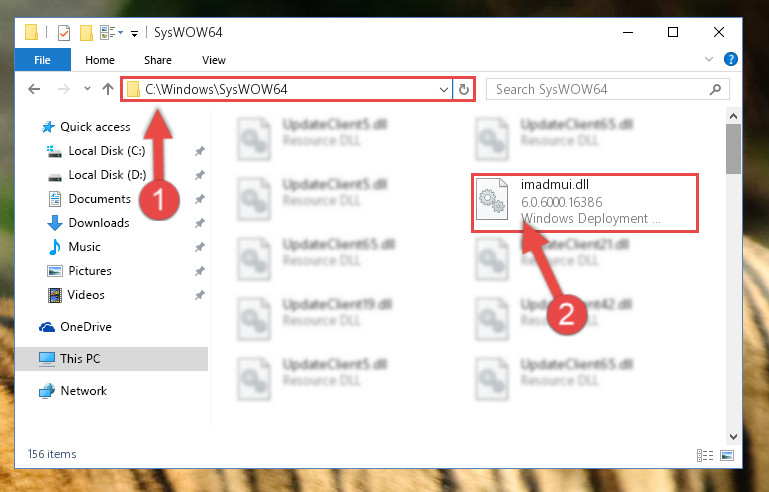Unpin Downloads from Quick access
This screenshot has height=492, width=769.
[199, 223]
